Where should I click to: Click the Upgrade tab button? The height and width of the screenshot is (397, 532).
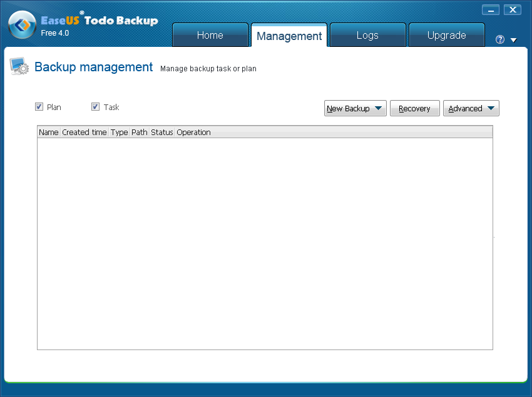click(x=446, y=35)
